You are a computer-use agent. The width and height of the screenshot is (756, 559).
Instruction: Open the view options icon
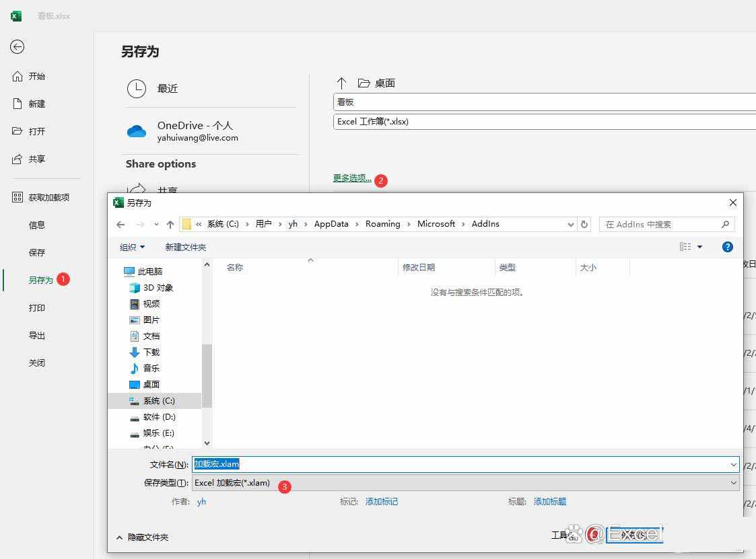coord(685,247)
